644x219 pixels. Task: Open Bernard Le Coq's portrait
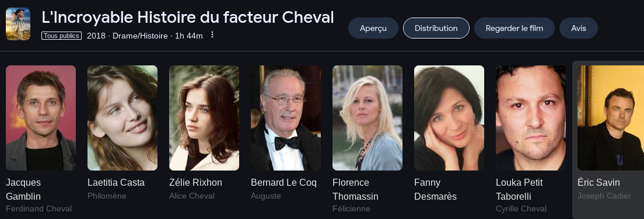(286, 118)
